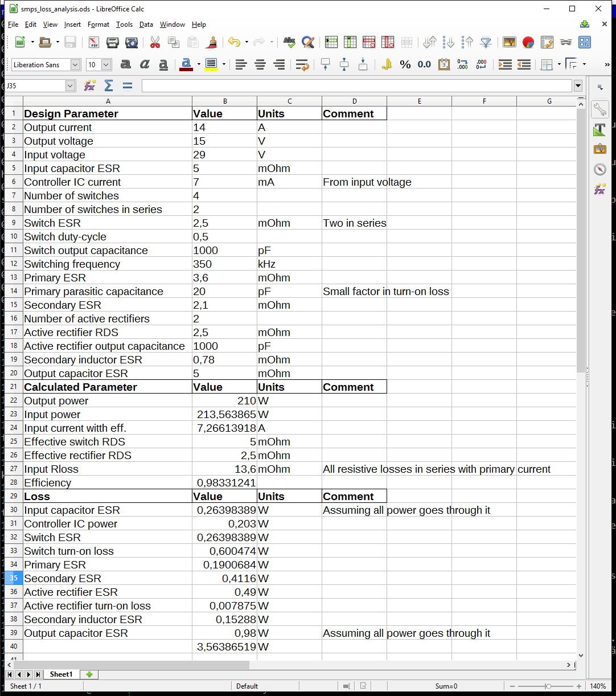This screenshot has height=696, width=616.
Task: Open the File menu
Action: pyautogui.click(x=13, y=24)
